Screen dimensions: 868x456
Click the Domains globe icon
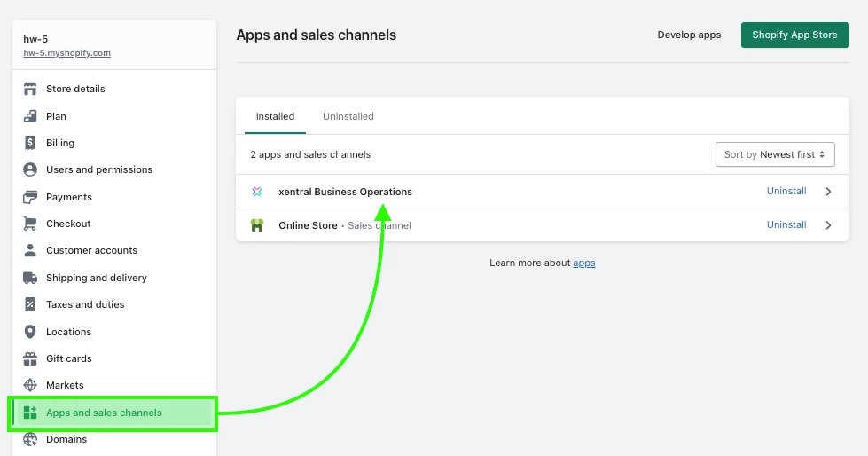click(x=30, y=439)
